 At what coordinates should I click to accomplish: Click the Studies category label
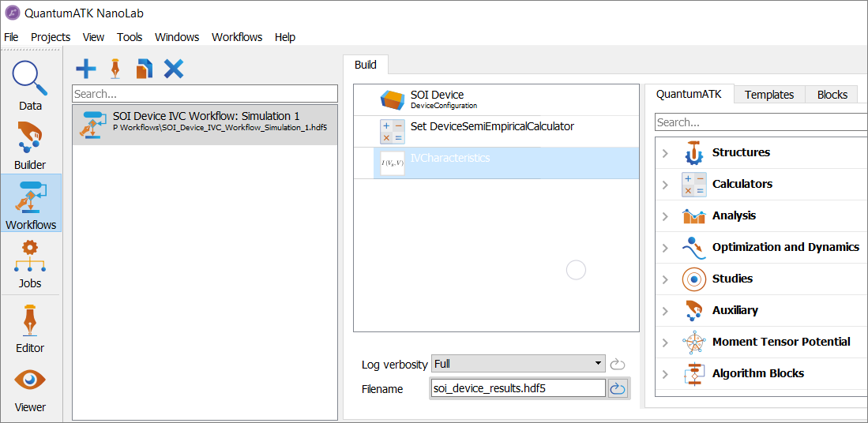[732, 279]
